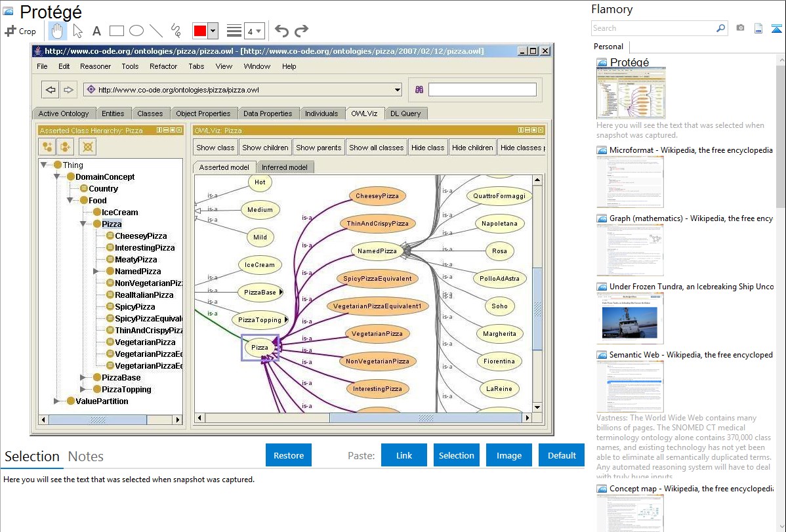Click the Paste Link button
This screenshot has height=532, width=786.
tap(404, 455)
